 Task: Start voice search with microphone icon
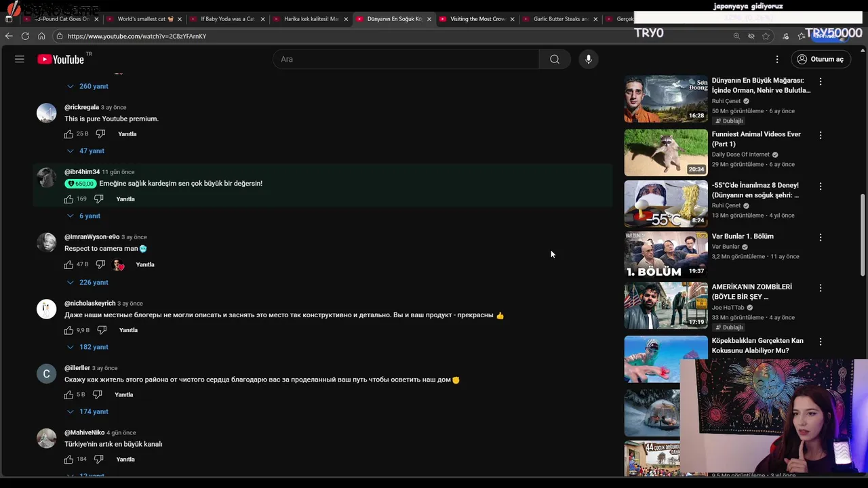click(589, 59)
